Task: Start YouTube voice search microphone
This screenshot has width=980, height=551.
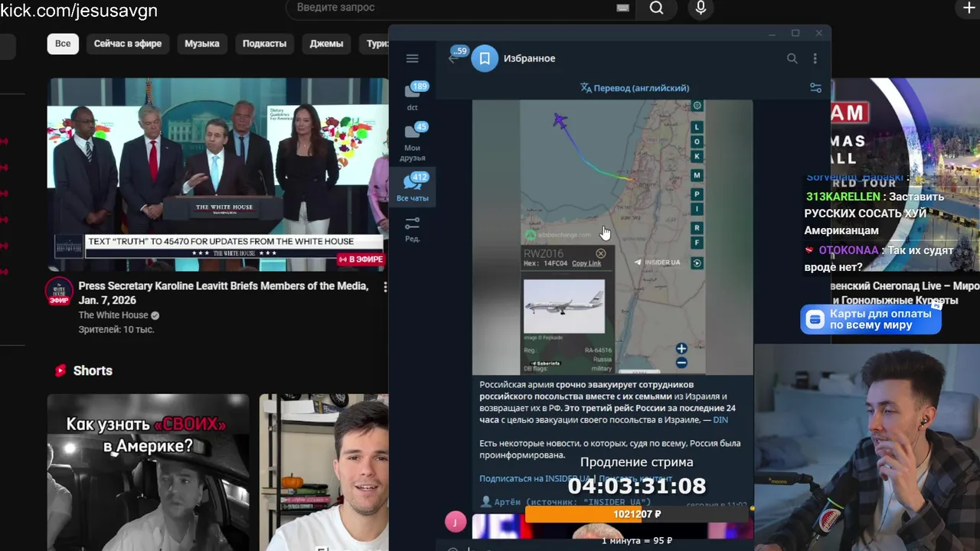Action: [x=701, y=8]
